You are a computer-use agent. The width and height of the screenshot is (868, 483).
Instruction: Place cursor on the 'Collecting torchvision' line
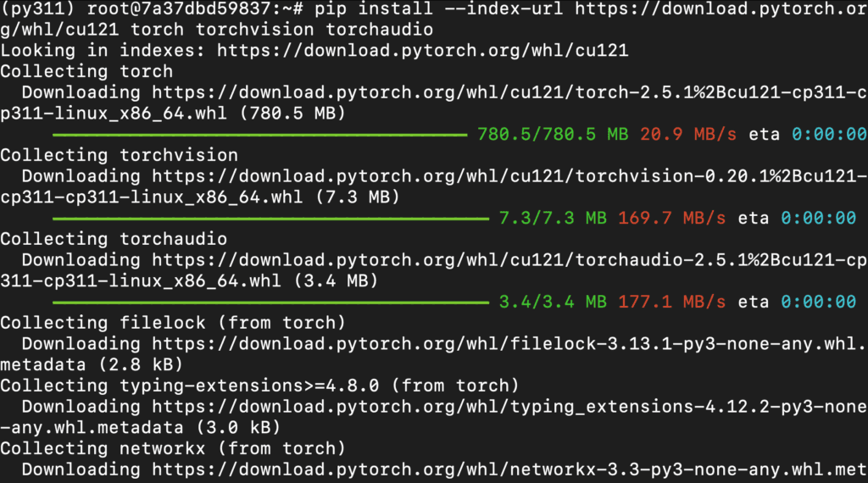(x=119, y=155)
